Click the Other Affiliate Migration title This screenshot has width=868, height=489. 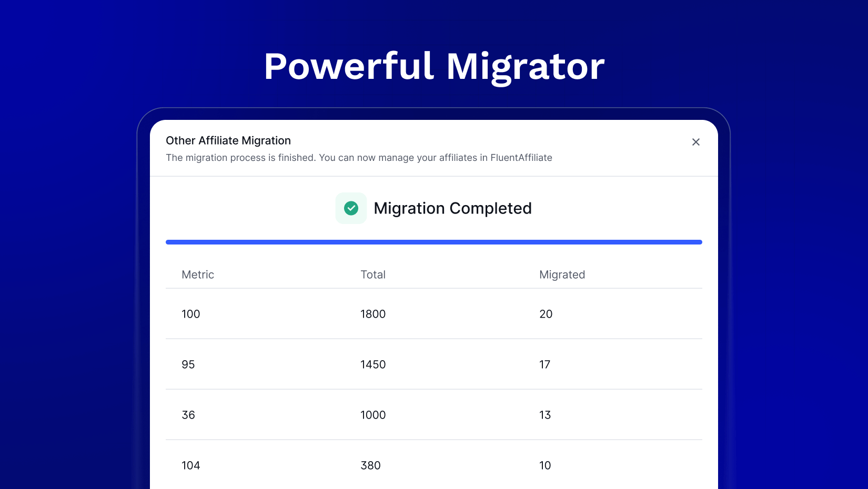(x=228, y=140)
